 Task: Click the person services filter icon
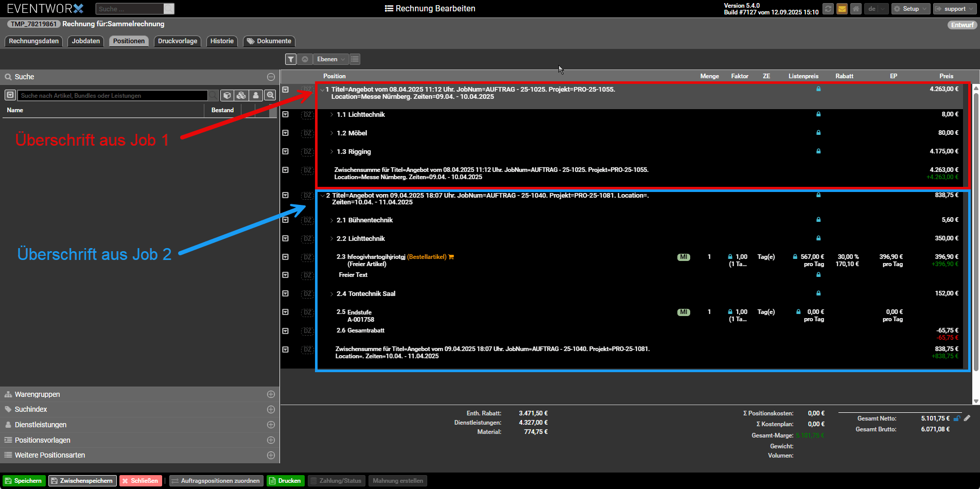pos(255,95)
